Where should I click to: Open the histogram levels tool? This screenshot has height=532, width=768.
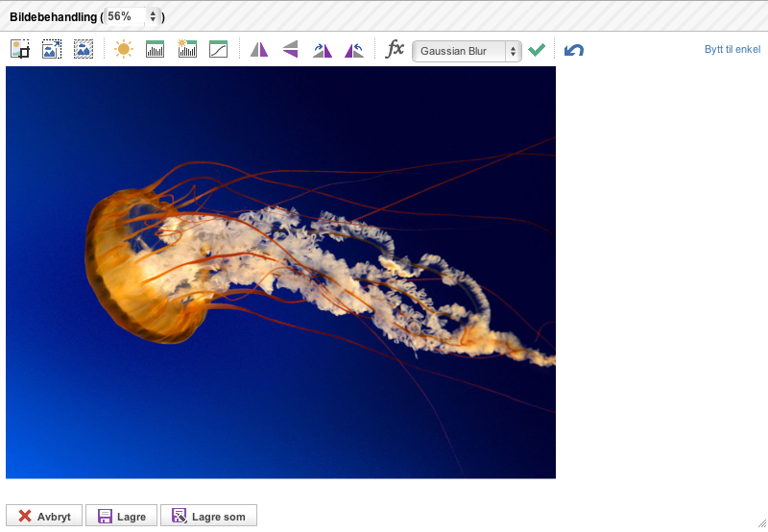(x=156, y=50)
